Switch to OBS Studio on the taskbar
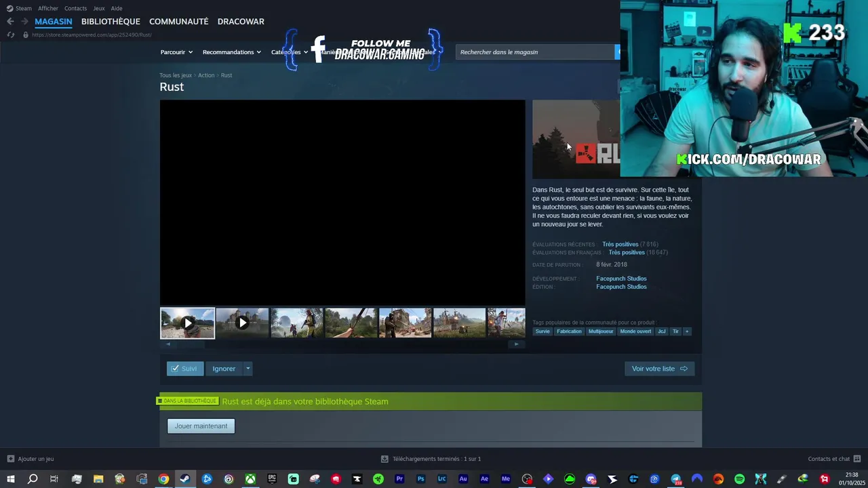This screenshot has height=488, width=868. [x=527, y=479]
